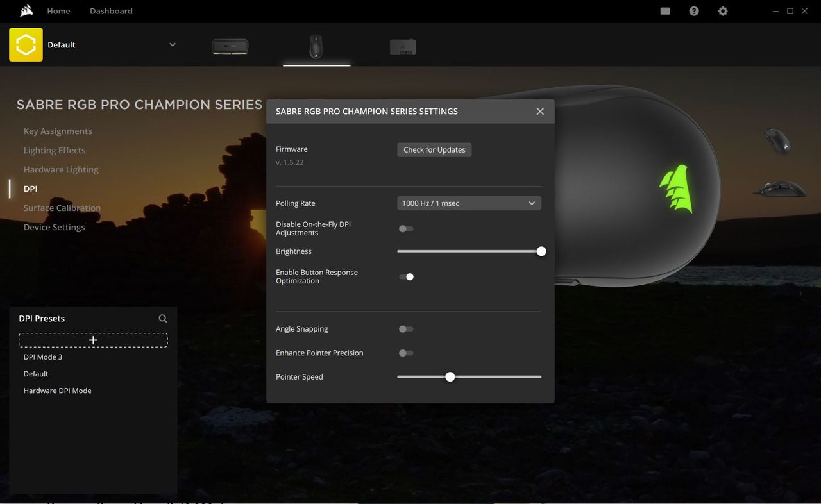Go to Surface Calibration section
This screenshot has width=821, height=504.
click(x=62, y=208)
